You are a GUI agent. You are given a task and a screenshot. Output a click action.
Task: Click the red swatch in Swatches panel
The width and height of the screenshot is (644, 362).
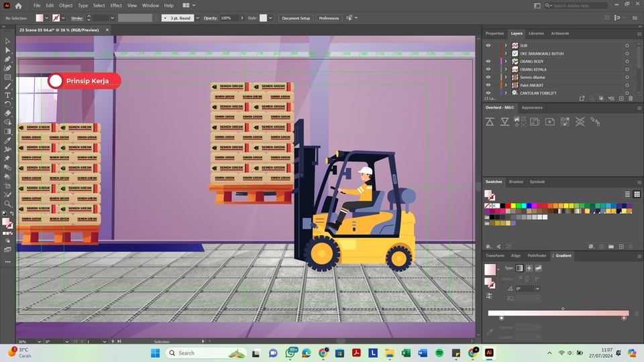pyautogui.click(x=508, y=206)
